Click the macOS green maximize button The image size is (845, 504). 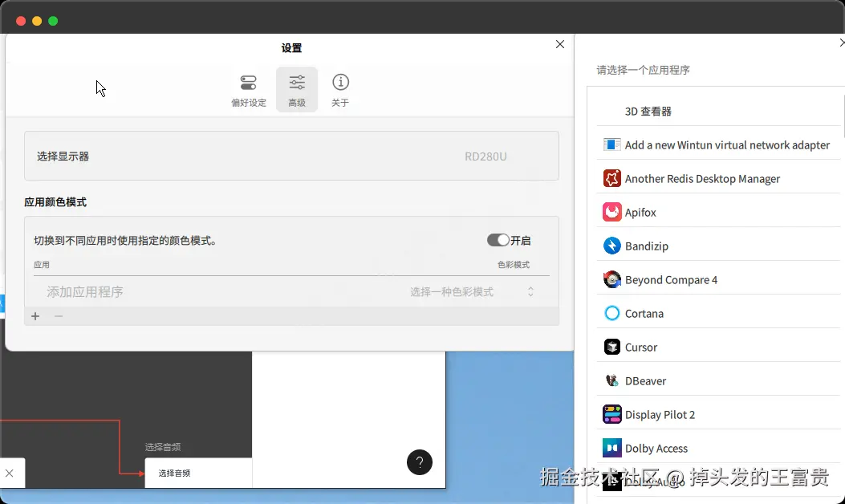point(53,21)
